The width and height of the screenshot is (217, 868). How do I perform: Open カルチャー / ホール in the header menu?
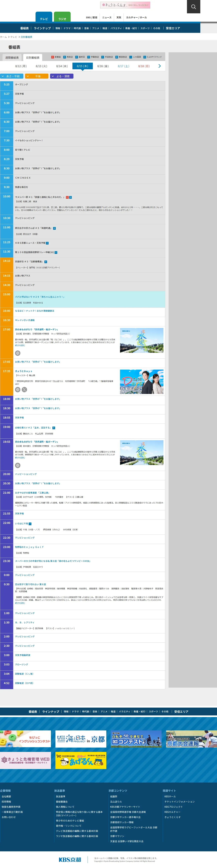(136, 17)
